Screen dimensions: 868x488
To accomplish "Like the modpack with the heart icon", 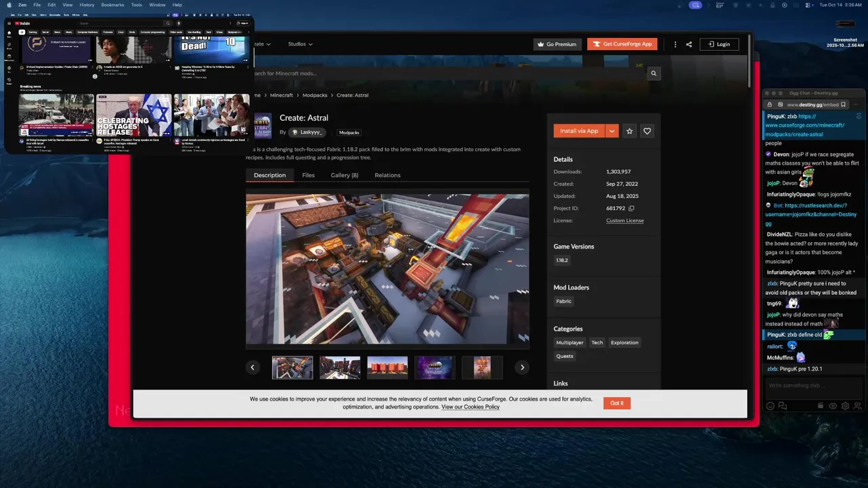I will tap(647, 131).
